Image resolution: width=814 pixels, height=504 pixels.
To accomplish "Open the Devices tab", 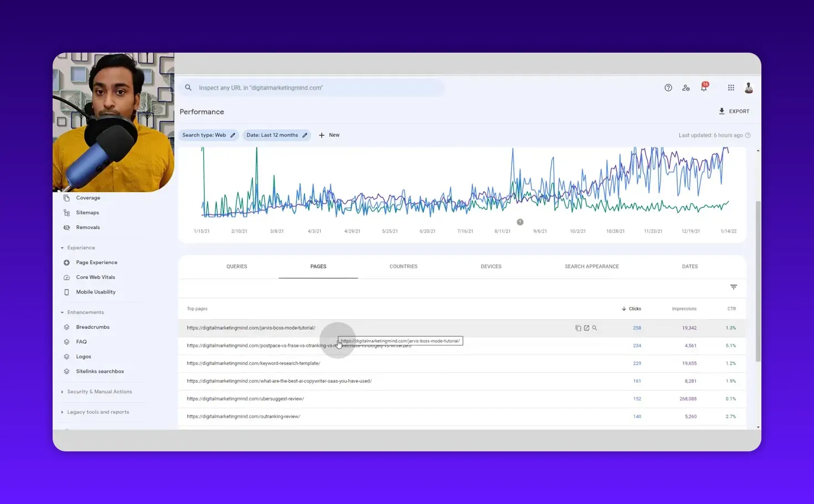I will (491, 266).
